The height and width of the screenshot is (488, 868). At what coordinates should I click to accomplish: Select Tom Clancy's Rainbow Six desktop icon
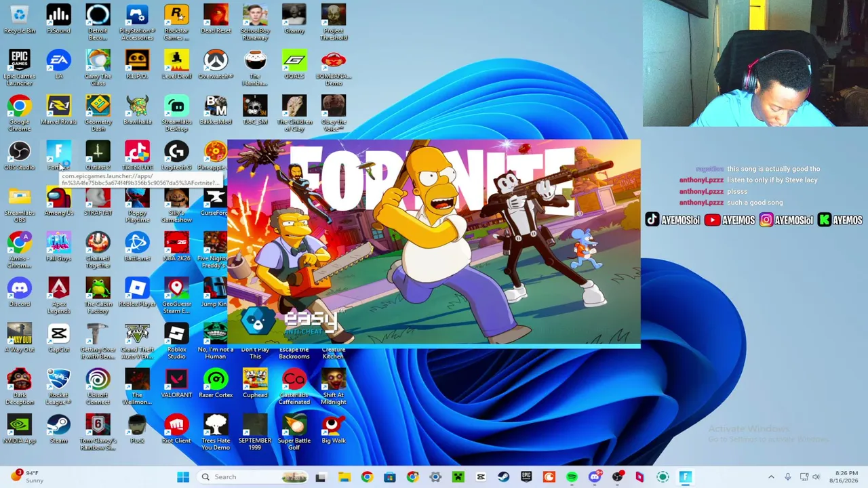(98, 432)
